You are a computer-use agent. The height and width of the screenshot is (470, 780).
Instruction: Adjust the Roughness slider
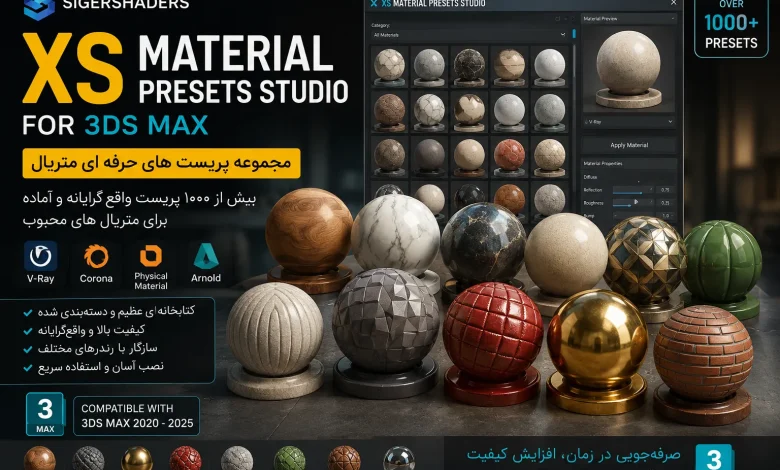(633, 203)
